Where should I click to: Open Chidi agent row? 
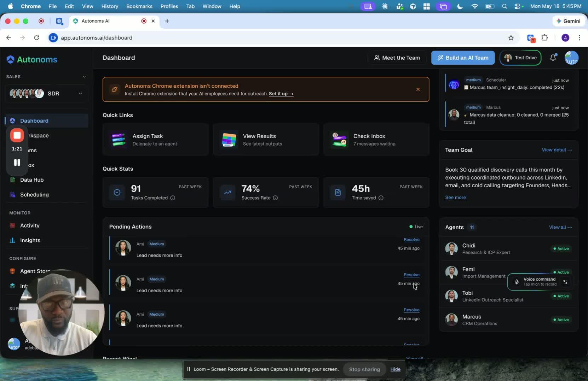tap(508, 249)
